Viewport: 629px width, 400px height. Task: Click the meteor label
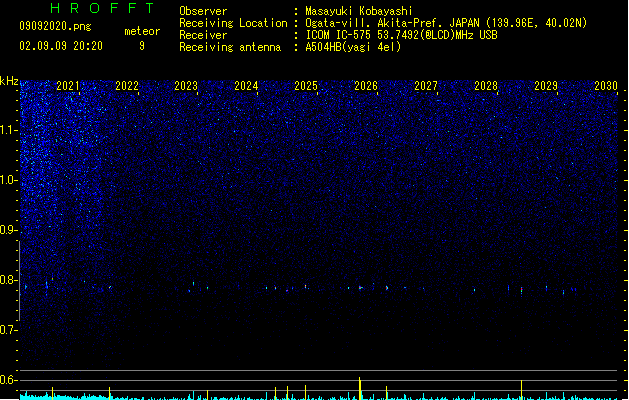point(142,31)
